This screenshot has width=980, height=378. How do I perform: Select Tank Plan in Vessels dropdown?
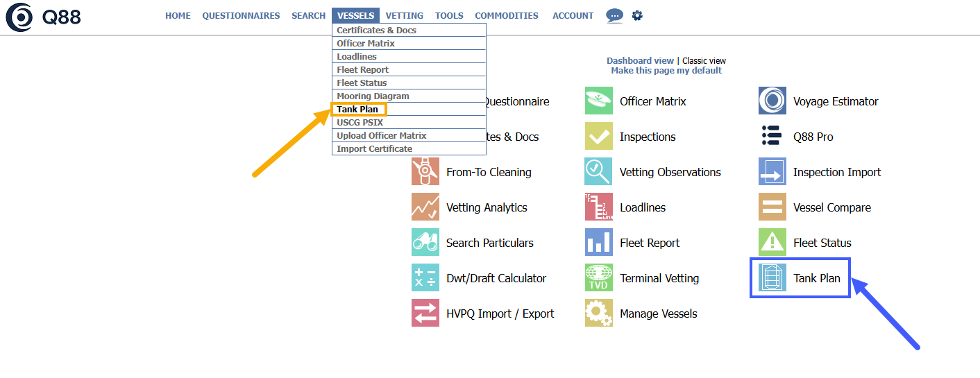pyautogui.click(x=409, y=110)
